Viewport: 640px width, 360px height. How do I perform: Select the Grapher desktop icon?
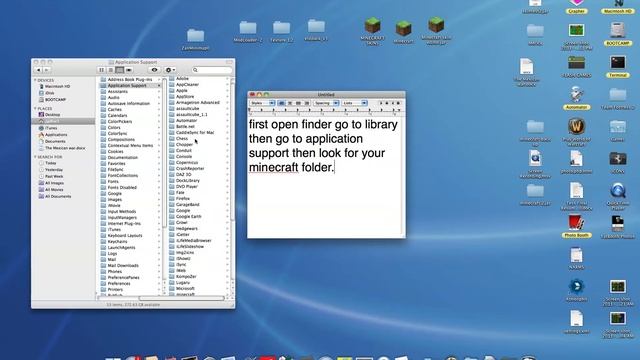[576, 7]
